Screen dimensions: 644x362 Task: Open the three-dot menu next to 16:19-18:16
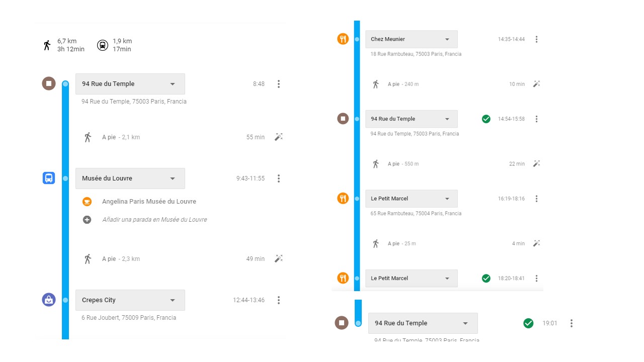coord(536,199)
